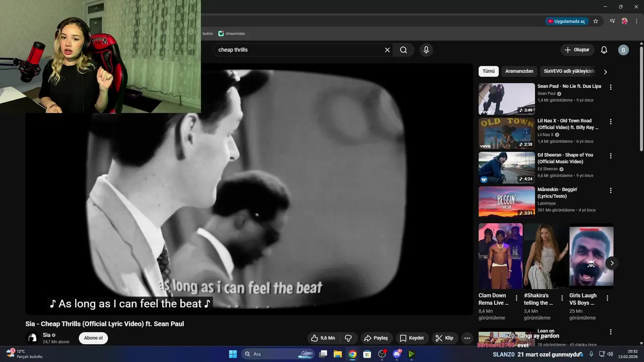Switch to Chrome on the taskbar
The width and height of the screenshot is (644, 362).
pos(353,354)
